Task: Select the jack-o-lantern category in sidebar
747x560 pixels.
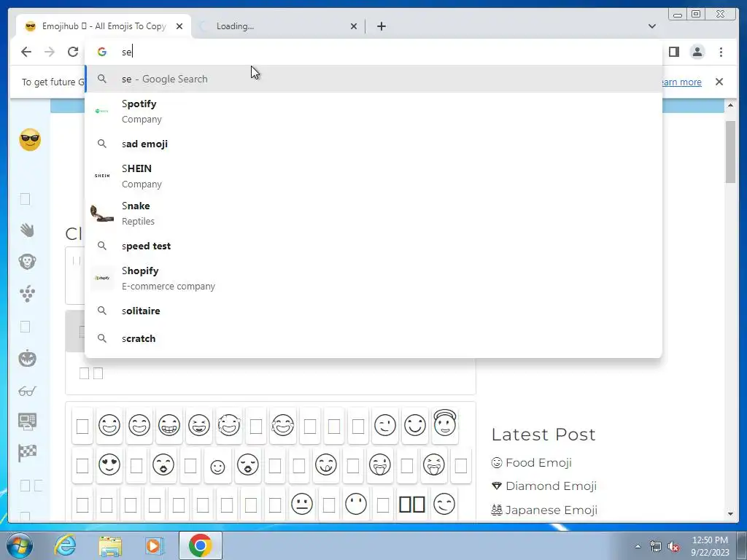Action: (x=27, y=358)
